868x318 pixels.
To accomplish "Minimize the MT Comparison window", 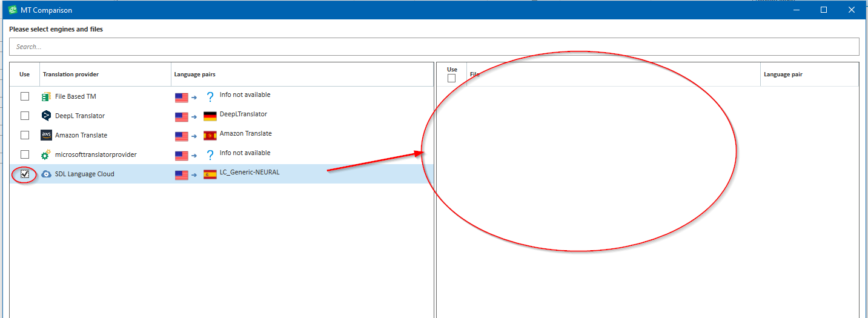I will [x=796, y=10].
